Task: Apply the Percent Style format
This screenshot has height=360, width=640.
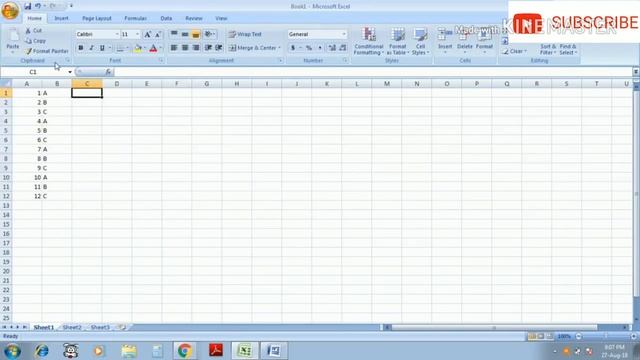Action: (309, 48)
